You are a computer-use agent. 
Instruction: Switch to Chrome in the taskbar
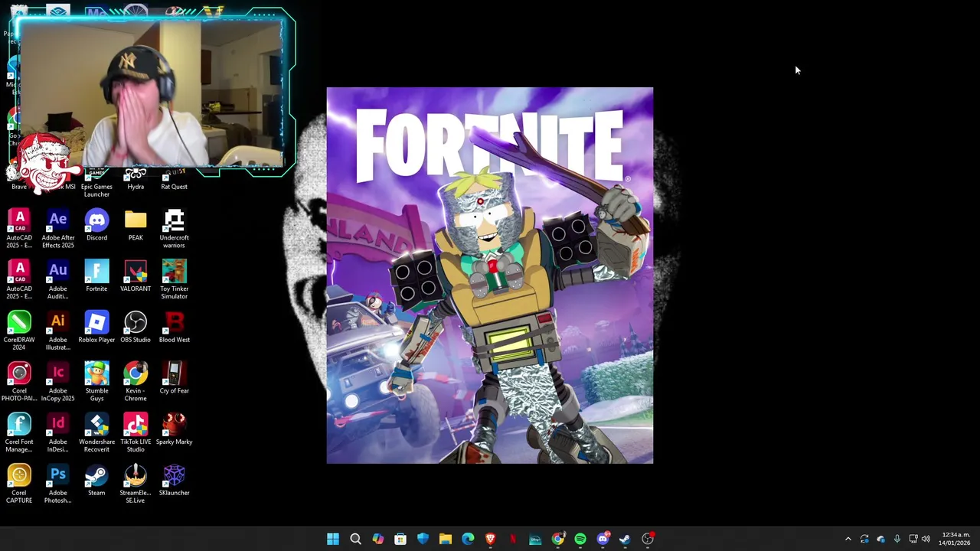557,539
